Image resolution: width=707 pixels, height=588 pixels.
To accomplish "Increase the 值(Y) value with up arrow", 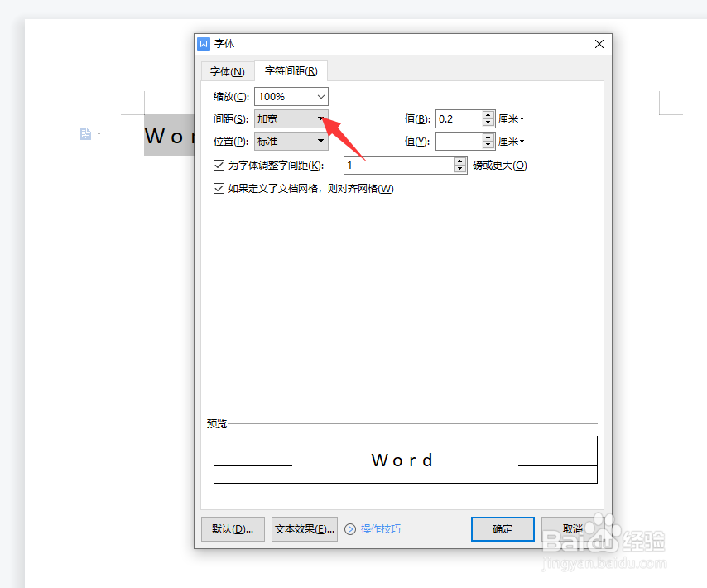I will click(x=488, y=137).
